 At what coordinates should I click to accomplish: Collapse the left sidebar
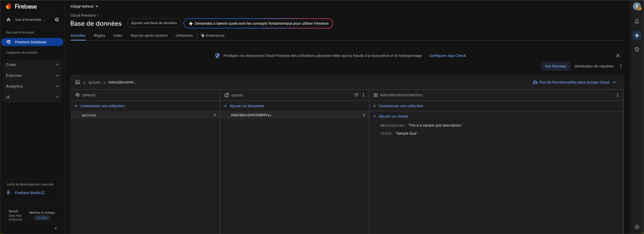point(56,229)
